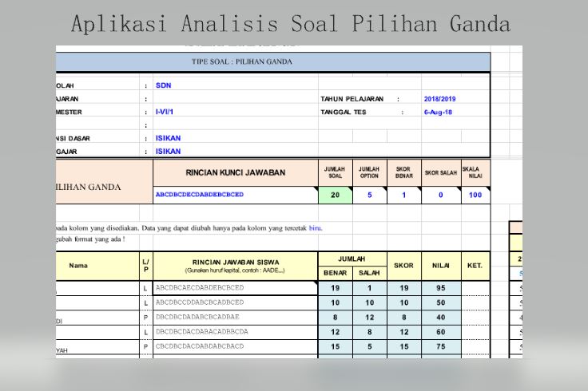Click the blue word 'biru.' in the instructions
This screenshot has height=391, width=588.
[316, 227]
